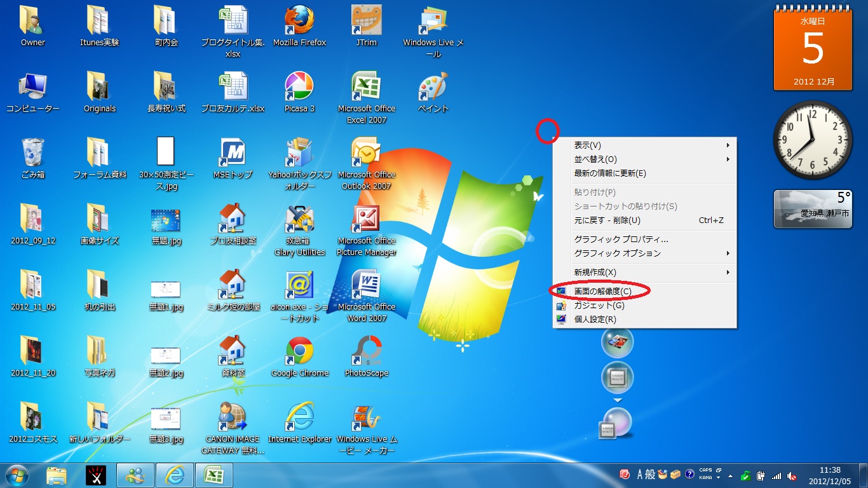Screen dimensions: 868x488
Task: Choose ガジェット(G) from context menu
Action: 644,306
